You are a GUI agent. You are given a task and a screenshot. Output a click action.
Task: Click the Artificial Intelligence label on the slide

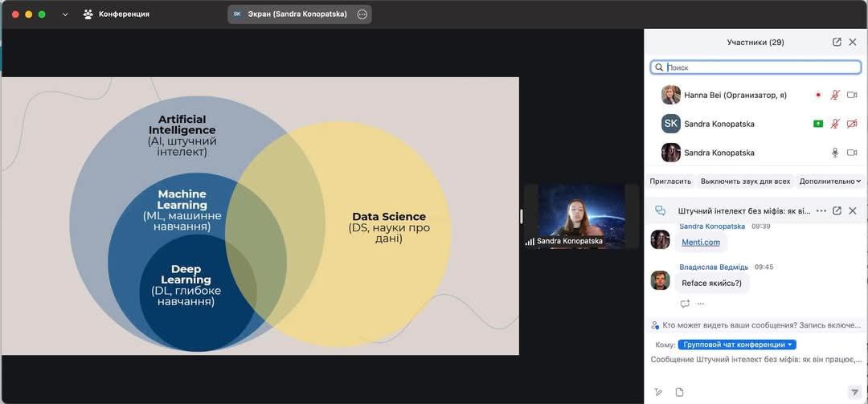coord(182,124)
